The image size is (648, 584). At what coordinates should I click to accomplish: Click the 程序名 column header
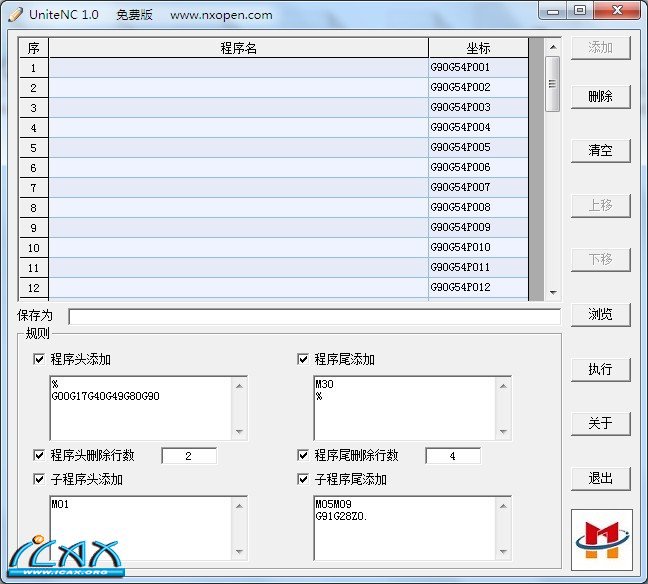tap(239, 48)
